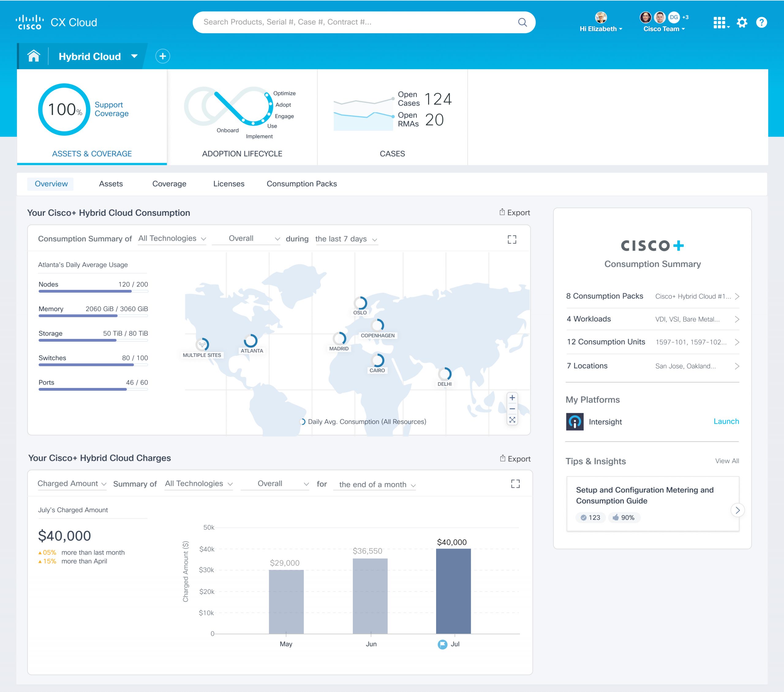Expand the Hybrid Cloud dropdown
784x692 pixels.
134,56
